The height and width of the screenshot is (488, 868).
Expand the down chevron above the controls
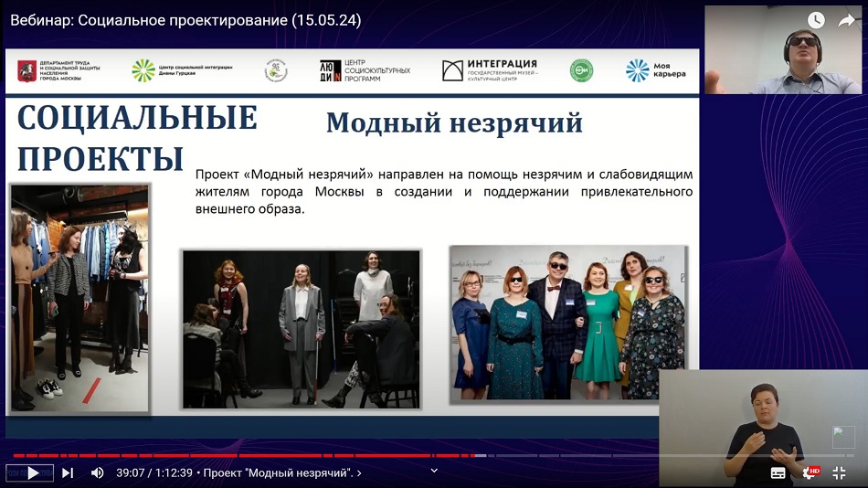click(x=434, y=470)
